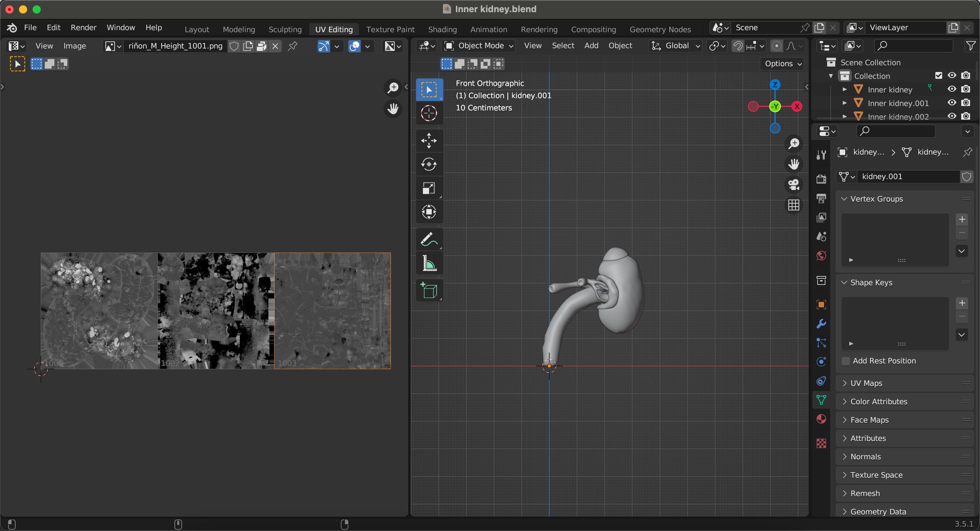Open the Image menu in UV editor

[75, 46]
